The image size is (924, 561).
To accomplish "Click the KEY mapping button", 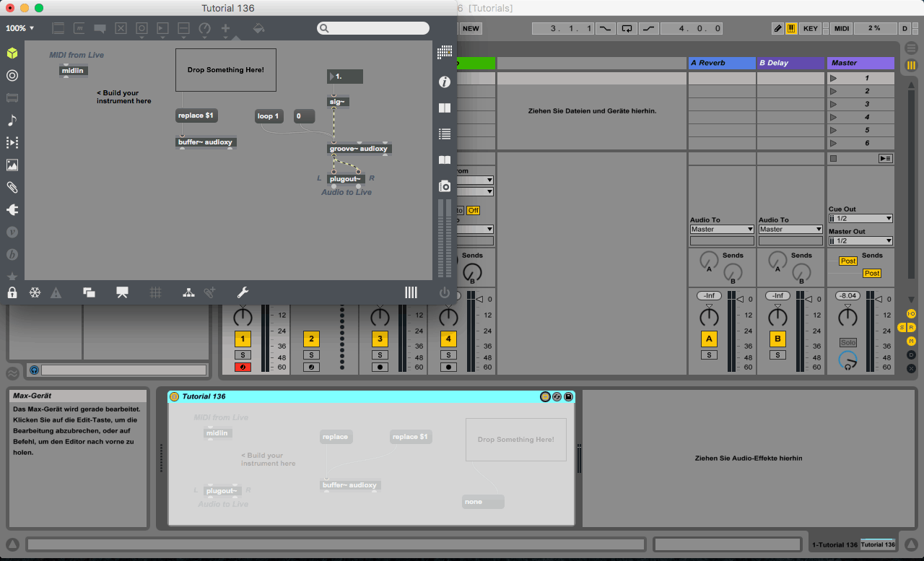I will [811, 28].
